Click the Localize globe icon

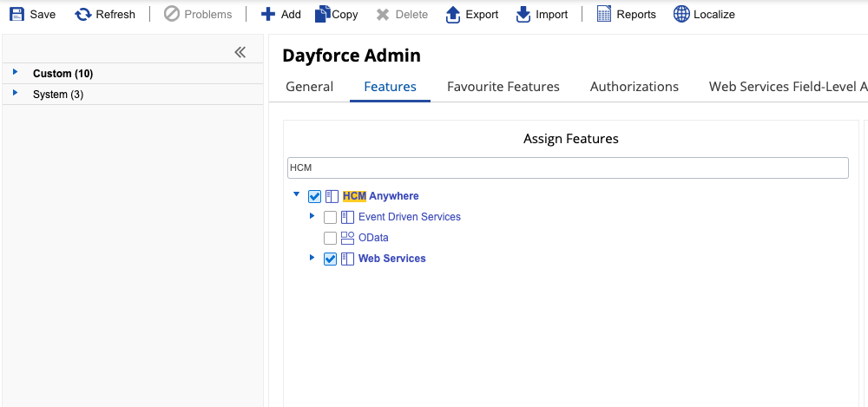pyautogui.click(x=681, y=14)
